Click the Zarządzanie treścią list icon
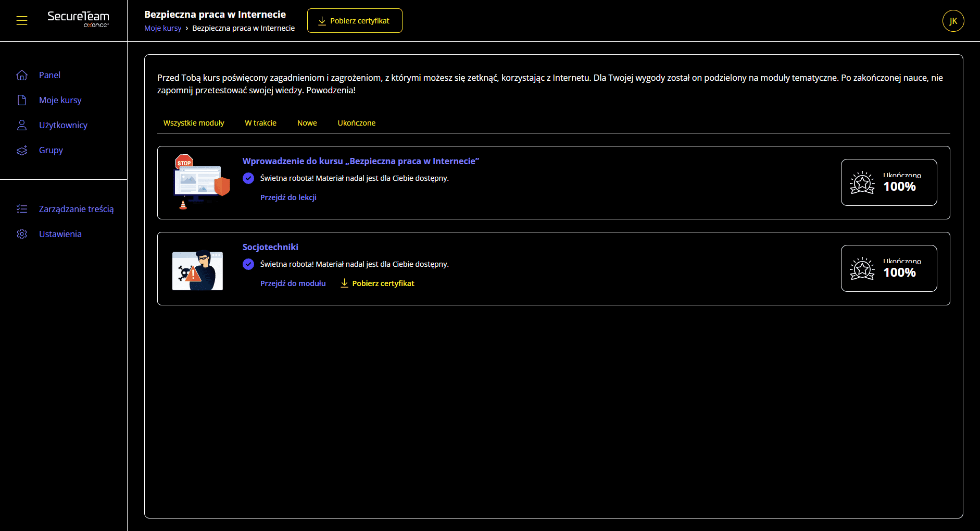Viewport: 980px width, 531px height. click(x=22, y=209)
